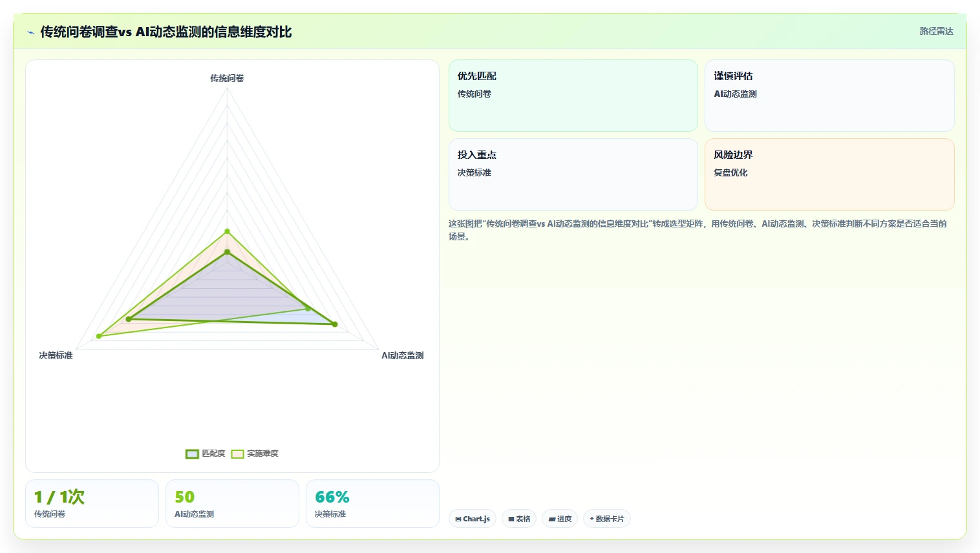
Task: Click the 进度 chip
Action: (560, 519)
